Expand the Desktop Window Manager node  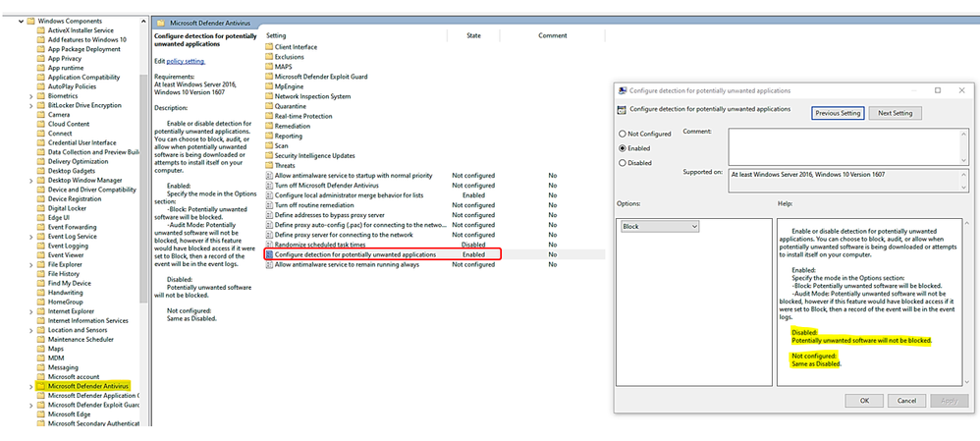31,181
